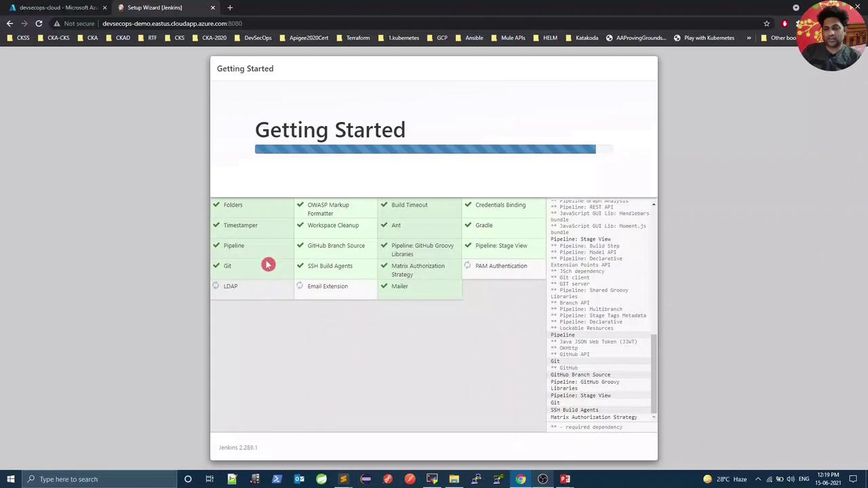Switch to Google Chrome in the taskbar
Viewport: 868px width, 488px height.
521,479
